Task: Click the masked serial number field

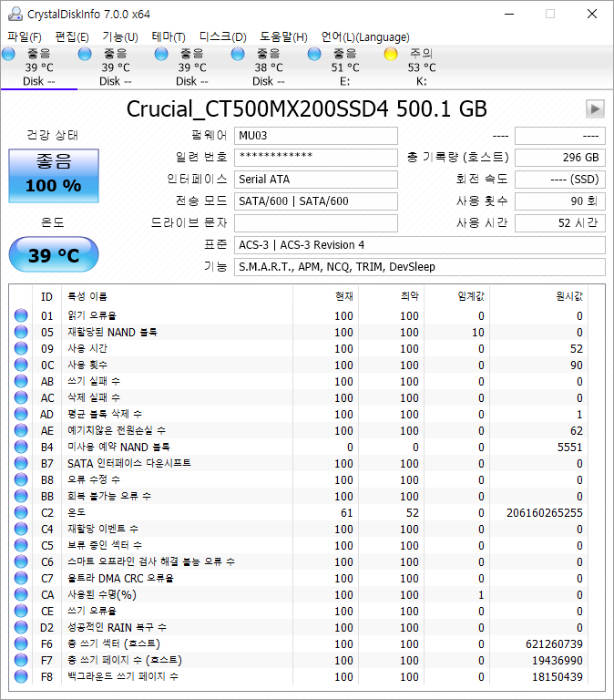Action: 316,158
